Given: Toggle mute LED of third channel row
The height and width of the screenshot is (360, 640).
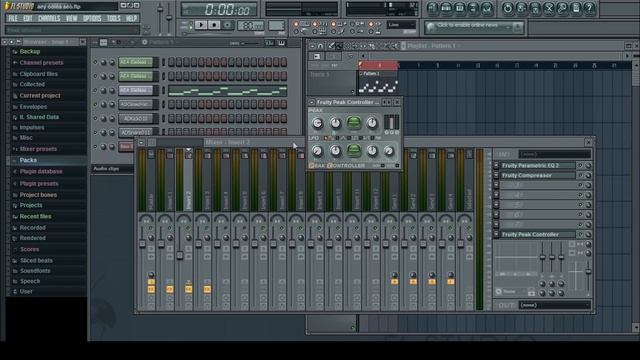Looking at the screenshot, I should point(95,90).
